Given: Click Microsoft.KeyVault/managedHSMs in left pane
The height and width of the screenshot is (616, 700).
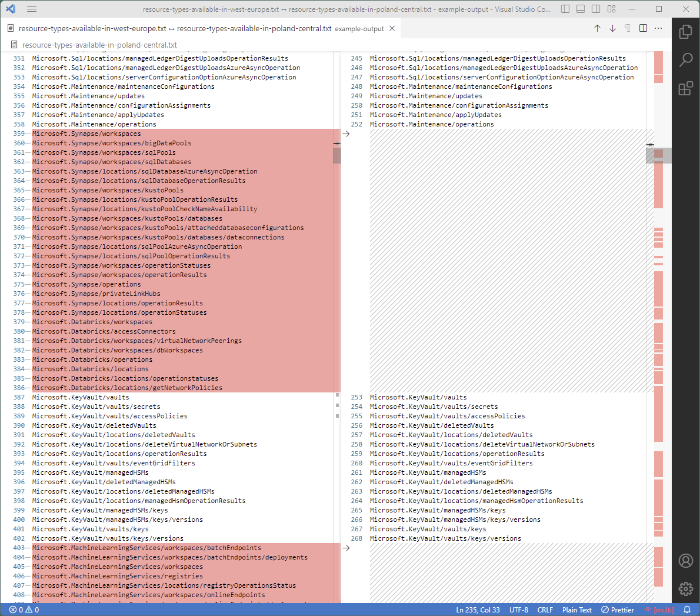Looking at the screenshot, I should tap(90, 472).
